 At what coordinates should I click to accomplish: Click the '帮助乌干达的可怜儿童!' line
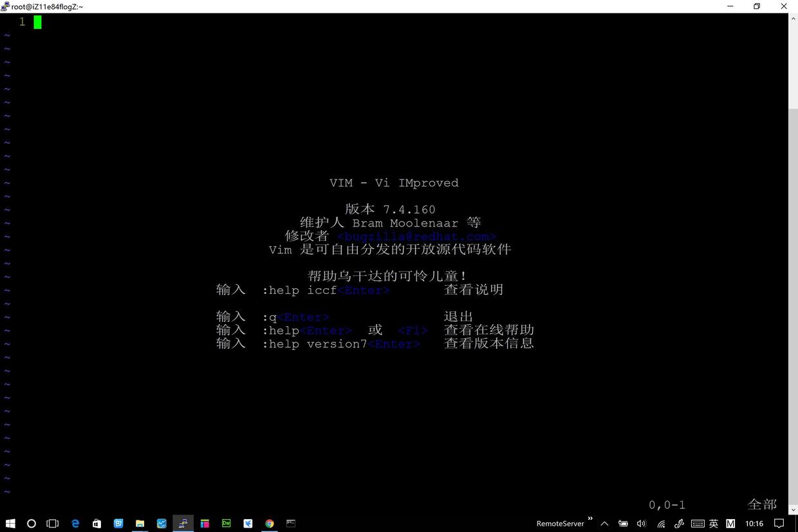(387, 276)
